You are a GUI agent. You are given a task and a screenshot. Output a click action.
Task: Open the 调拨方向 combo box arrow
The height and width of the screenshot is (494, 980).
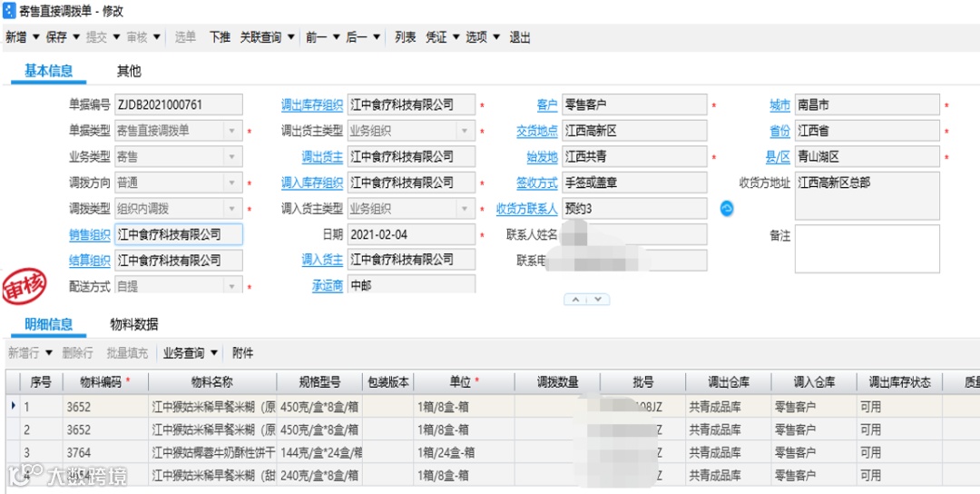point(232,183)
